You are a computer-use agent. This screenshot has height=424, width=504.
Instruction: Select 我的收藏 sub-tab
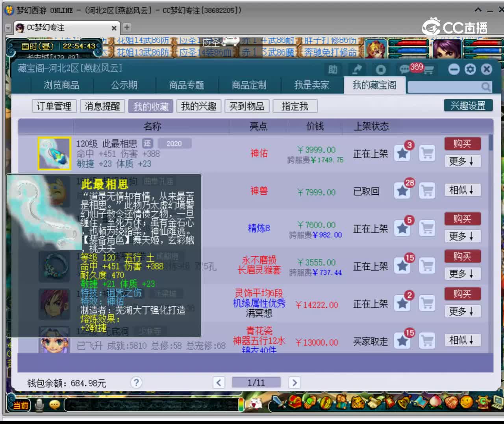151,106
